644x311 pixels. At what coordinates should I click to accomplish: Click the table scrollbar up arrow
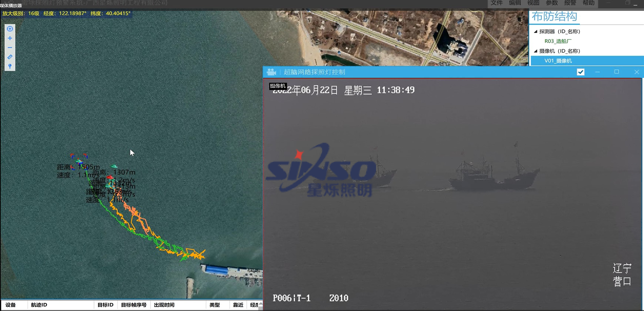pos(260,304)
